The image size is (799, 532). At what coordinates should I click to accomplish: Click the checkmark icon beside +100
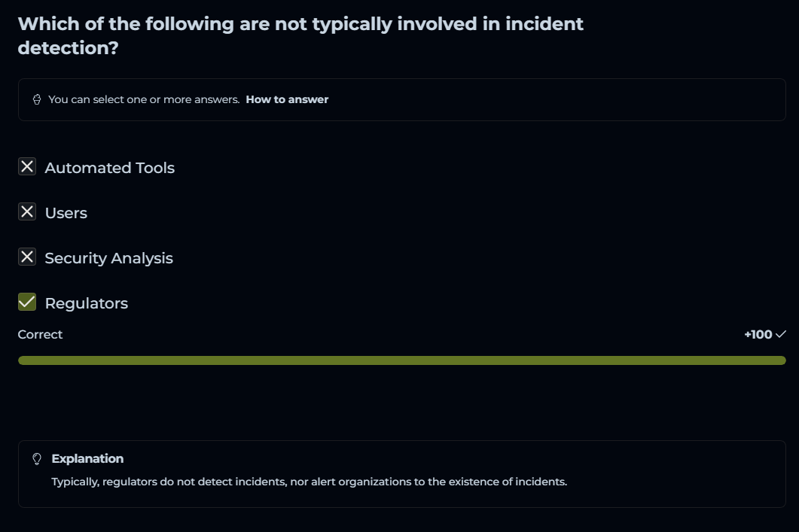[781, 334]
